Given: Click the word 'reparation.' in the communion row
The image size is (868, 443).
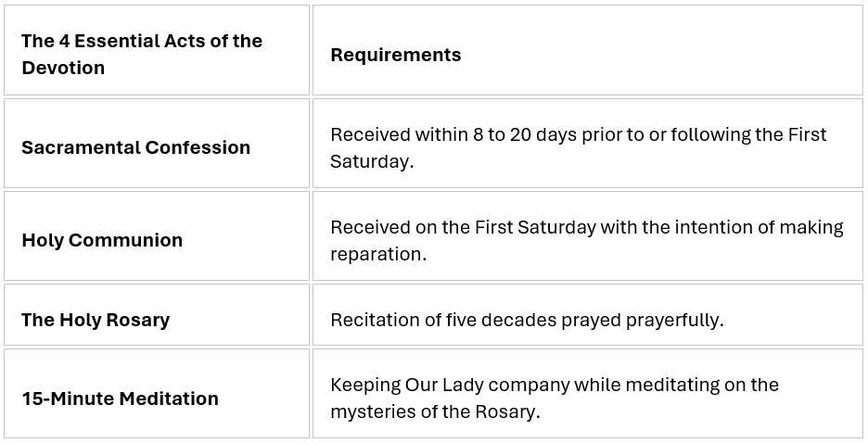Looking at the screenshot, I should click(x=378, y=255).
